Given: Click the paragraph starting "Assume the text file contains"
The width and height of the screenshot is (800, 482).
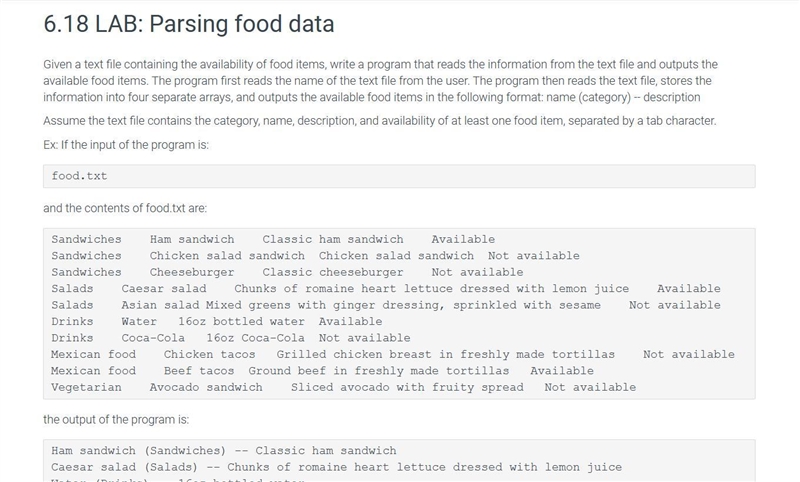Looking at the screenshot, I should [x=380, y=121].
